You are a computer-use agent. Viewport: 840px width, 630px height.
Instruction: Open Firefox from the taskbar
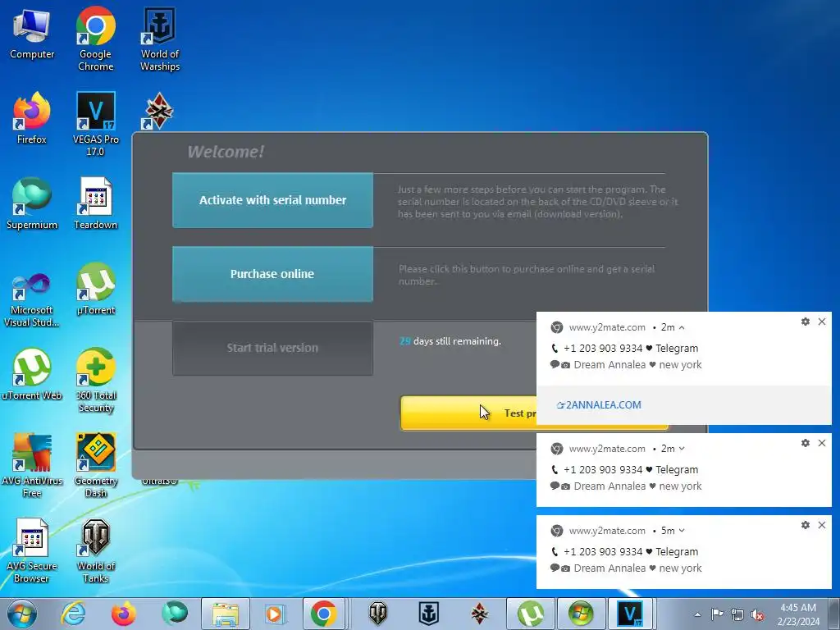pos(124,614)
